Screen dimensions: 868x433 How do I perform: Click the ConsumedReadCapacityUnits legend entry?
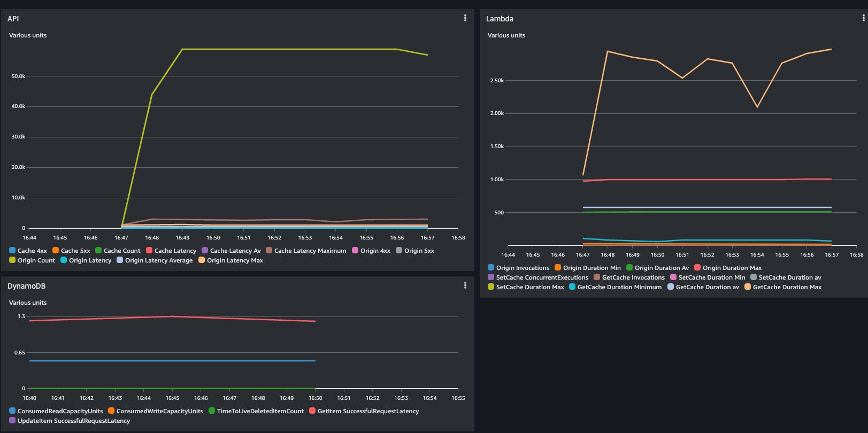point(56,411)
